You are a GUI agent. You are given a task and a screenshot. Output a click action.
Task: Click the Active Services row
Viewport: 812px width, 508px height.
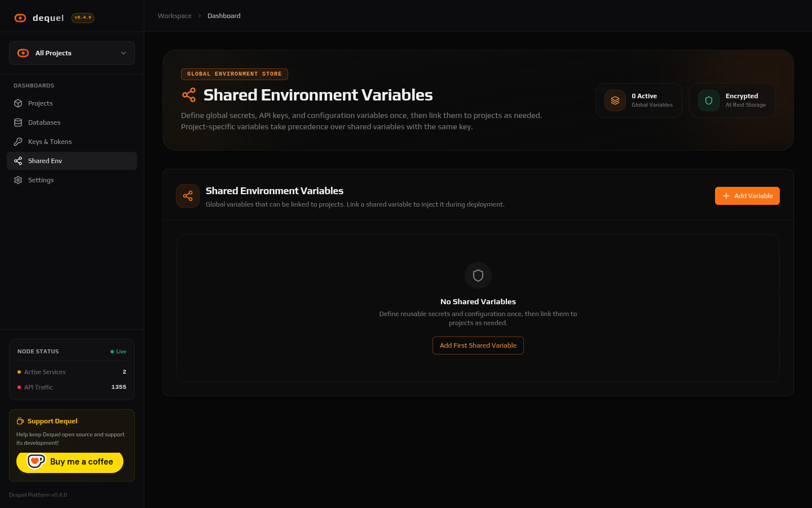(72, 372)
